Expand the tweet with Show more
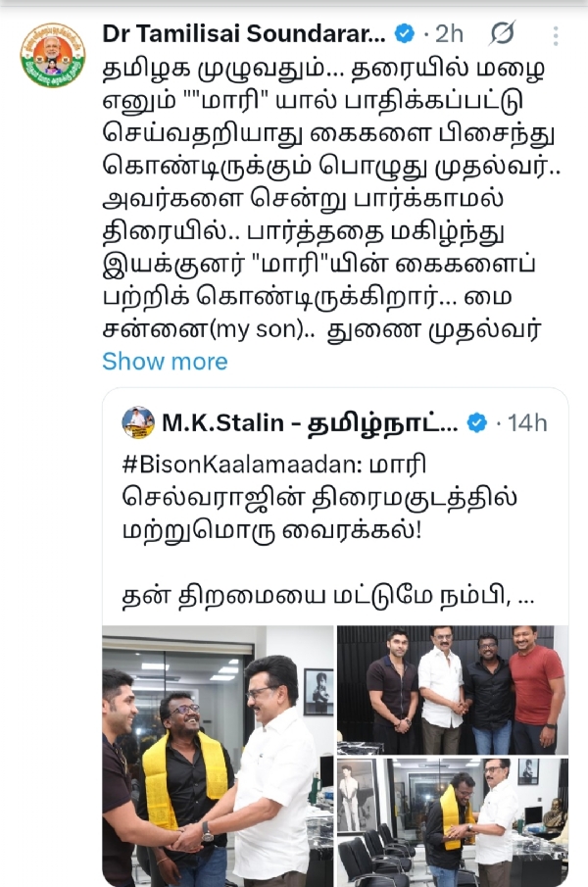Viewport: 588px width, 887px height. [x=165, y=361]
